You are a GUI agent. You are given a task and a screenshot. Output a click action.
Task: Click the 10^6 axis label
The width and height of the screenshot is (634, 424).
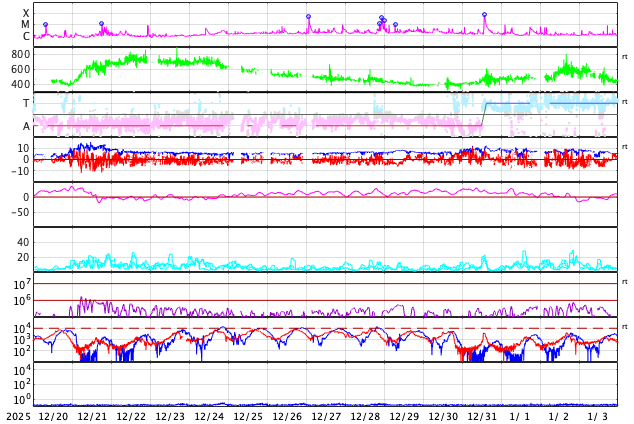coord(22,300)
